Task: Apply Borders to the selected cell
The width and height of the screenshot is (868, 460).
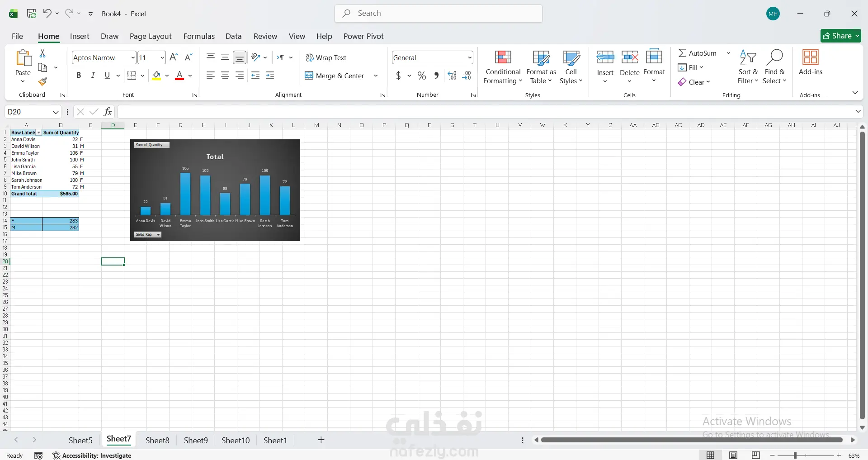Action: click(132, 76)
